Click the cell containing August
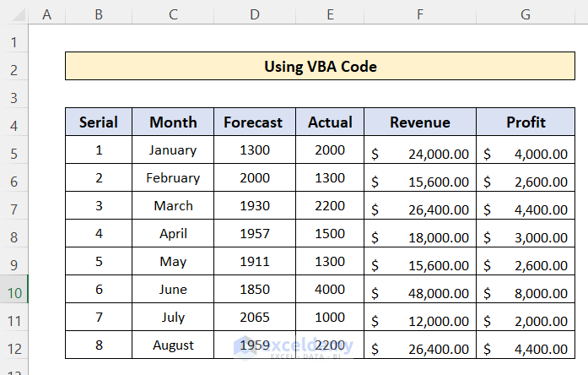 pos(173,345)
